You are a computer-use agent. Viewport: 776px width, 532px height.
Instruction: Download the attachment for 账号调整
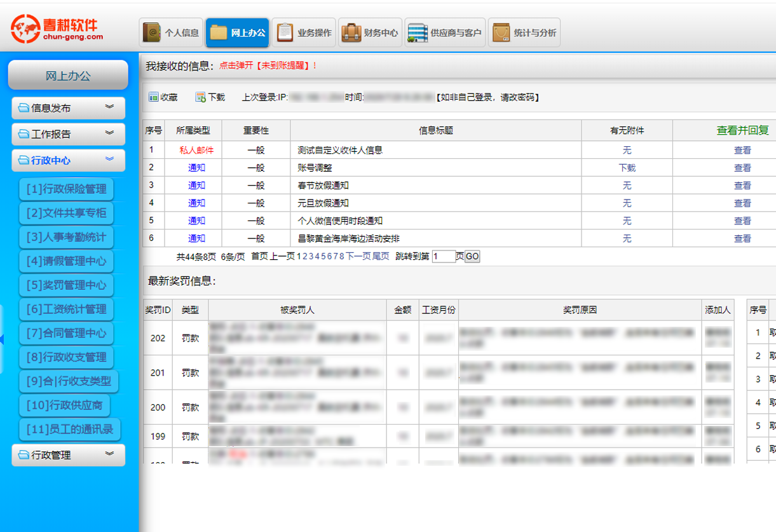coord(627,168)
